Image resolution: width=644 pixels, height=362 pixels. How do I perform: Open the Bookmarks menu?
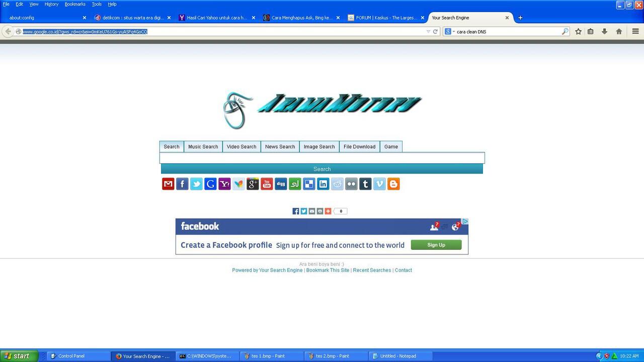pos(75,4)
